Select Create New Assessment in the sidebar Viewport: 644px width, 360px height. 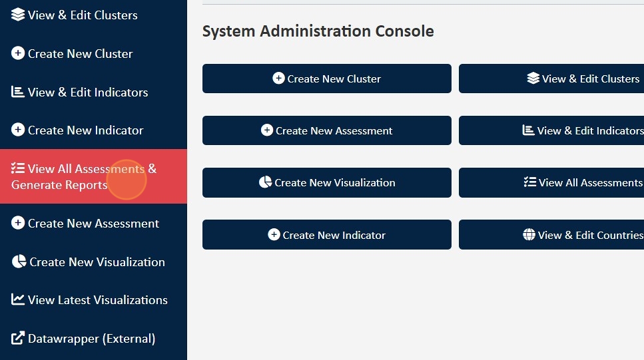click(x=93, y=224)
